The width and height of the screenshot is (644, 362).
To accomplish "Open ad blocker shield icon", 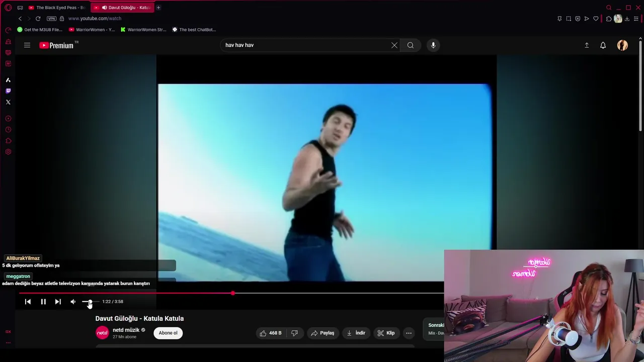I will (578, 19).
